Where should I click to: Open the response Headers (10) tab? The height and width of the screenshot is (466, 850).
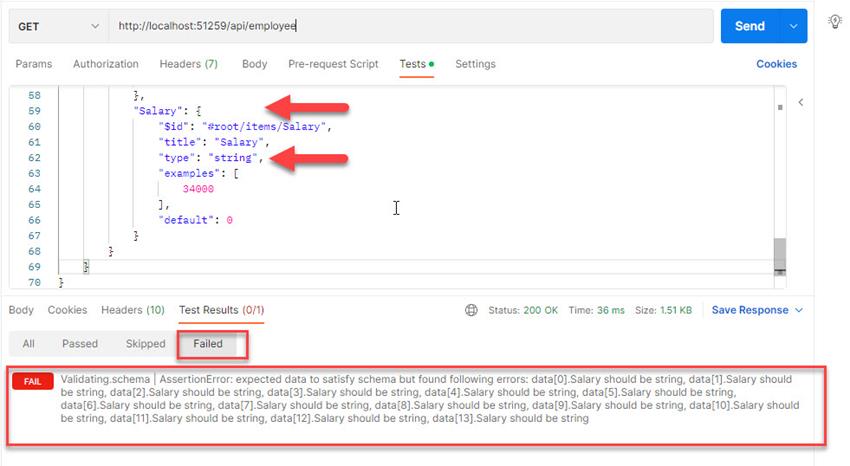133,310
